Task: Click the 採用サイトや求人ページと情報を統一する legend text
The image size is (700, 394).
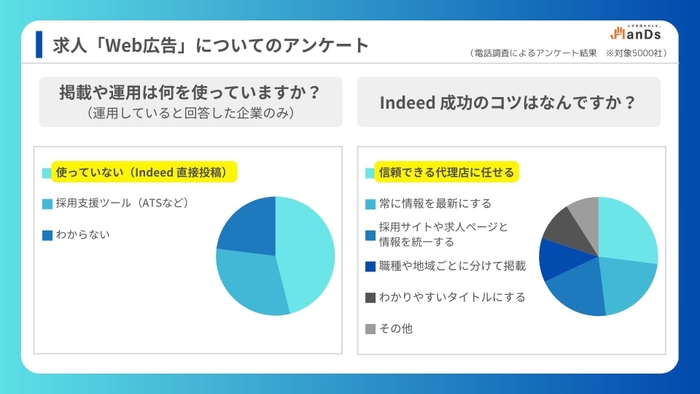Action: click(x=443, y=235)
